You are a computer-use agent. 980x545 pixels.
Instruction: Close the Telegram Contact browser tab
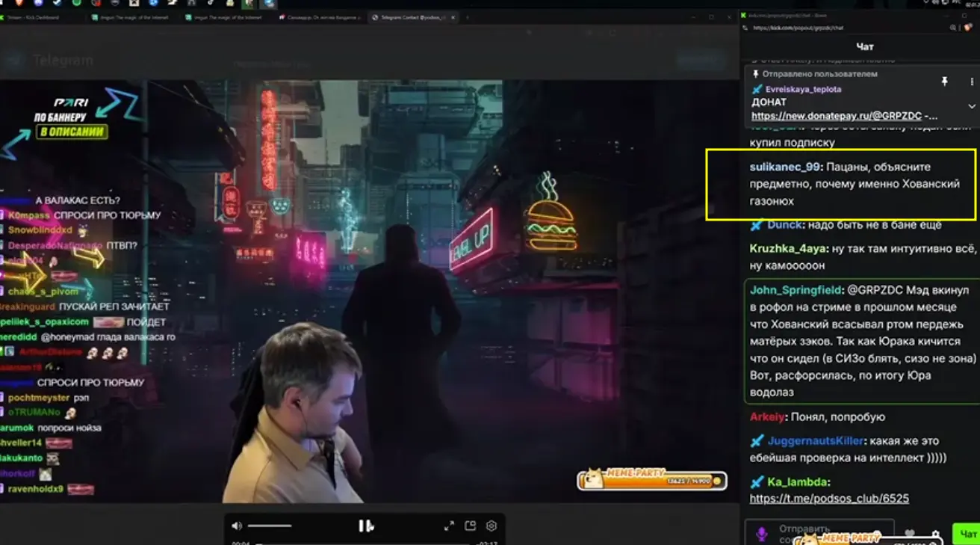click(x=454, y=17)
